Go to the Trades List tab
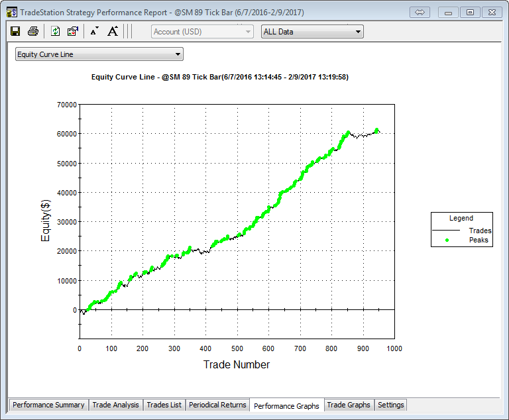 [x=164, y=405]
